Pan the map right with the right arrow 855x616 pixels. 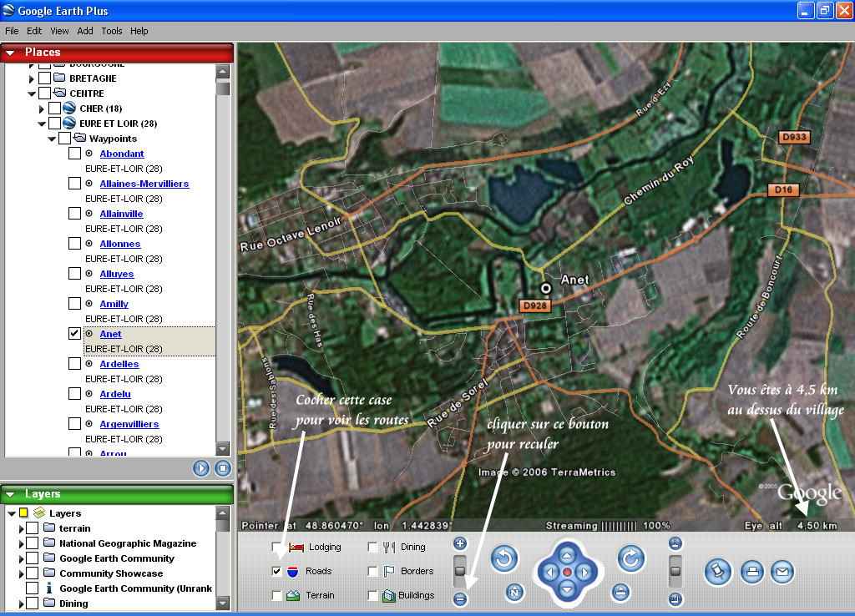(x=584, y=573)
